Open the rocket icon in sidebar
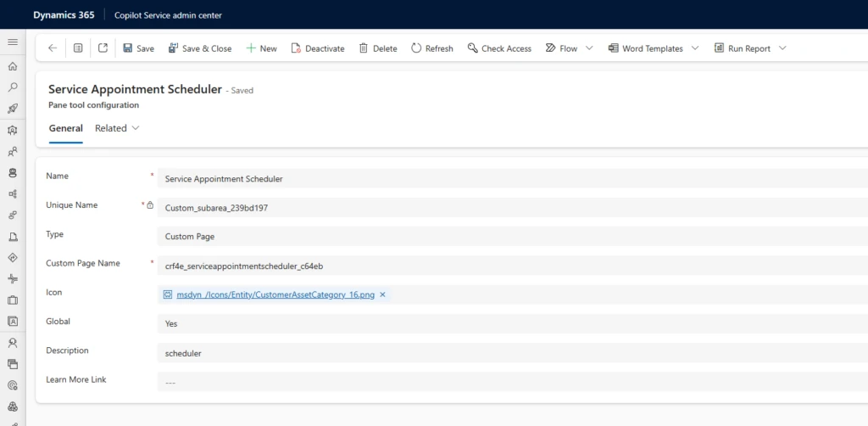The height and width of the screenshot is (426, 868). click(13, 109)
